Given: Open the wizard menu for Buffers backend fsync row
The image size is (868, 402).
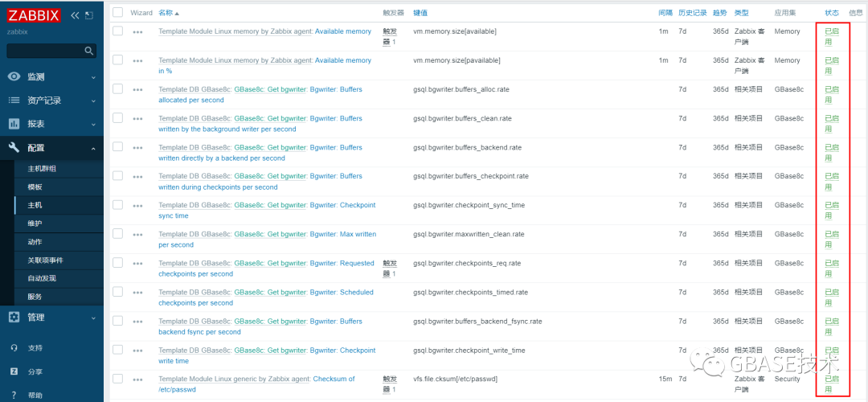Looking at the screenshot, I should [138, 322].
